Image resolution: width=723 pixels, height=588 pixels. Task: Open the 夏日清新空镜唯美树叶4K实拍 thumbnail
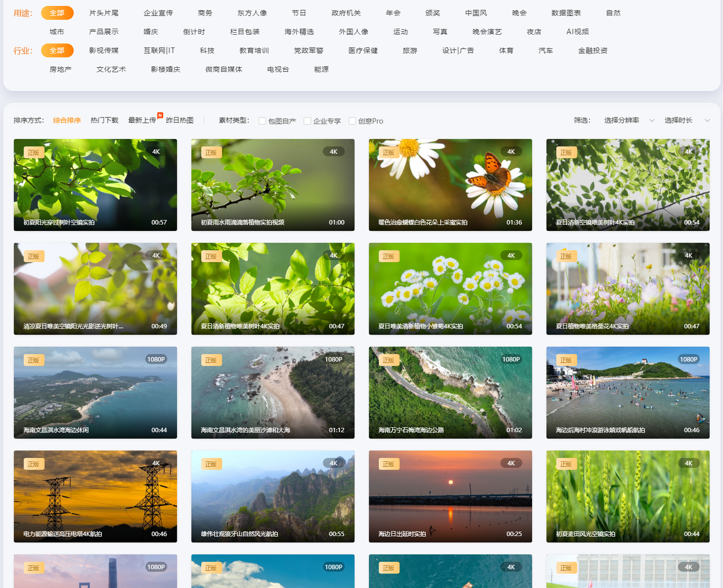point(628,185)
